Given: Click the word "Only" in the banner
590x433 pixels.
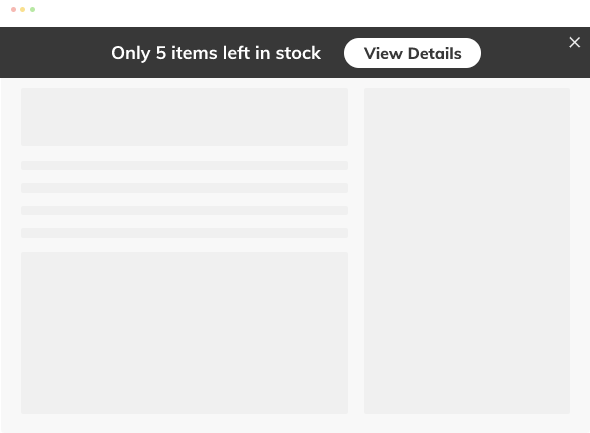Looking at the screenshot, I should (x=131, y=53).
